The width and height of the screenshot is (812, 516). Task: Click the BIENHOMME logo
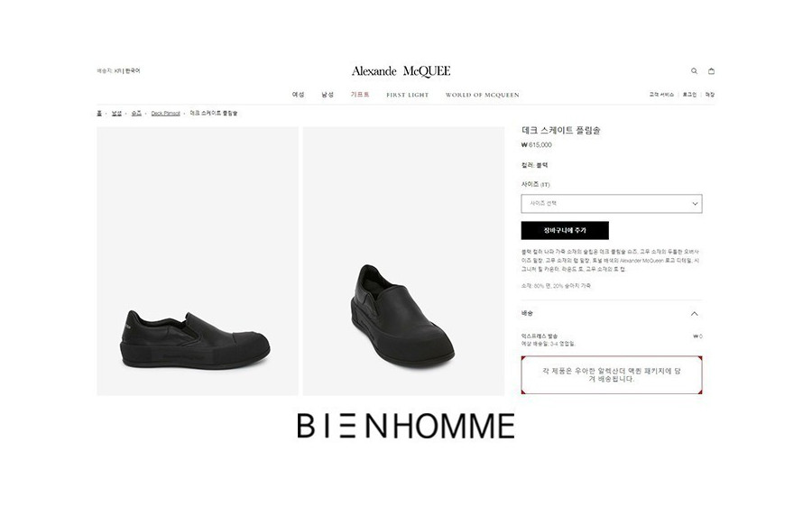[x=406, y=426]
